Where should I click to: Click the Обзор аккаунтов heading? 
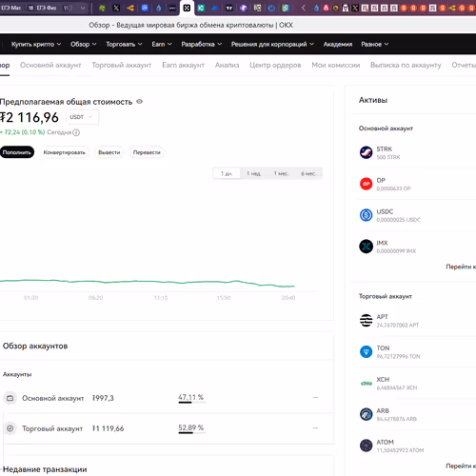pos(35,346)
